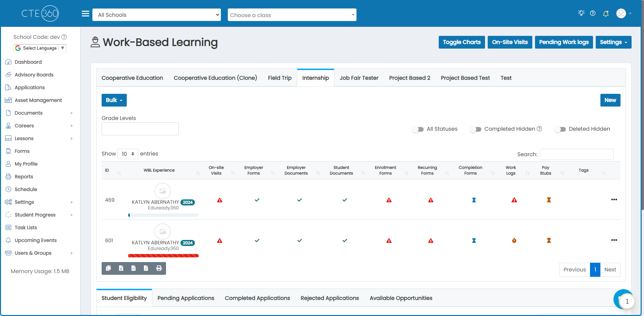Click the School Code help icon
Image resolution: width=644 pixels, height=316 pixels.
[x=64, y=37]
